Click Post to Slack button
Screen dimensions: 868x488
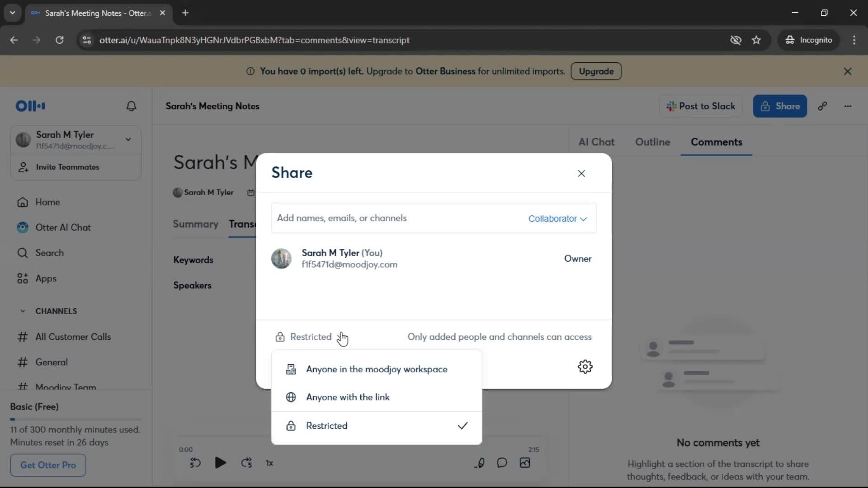tap(701, 106)
